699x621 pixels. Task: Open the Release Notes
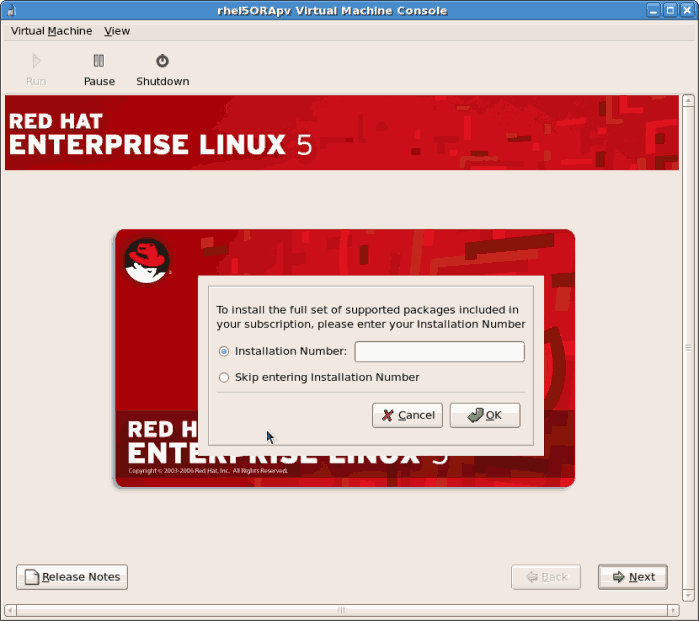(72, 577)
